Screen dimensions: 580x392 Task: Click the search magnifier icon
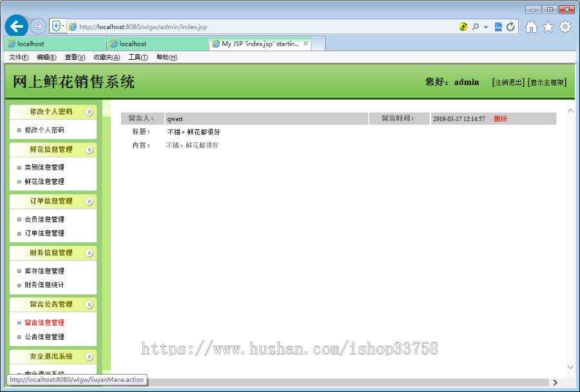click(476, 27)
